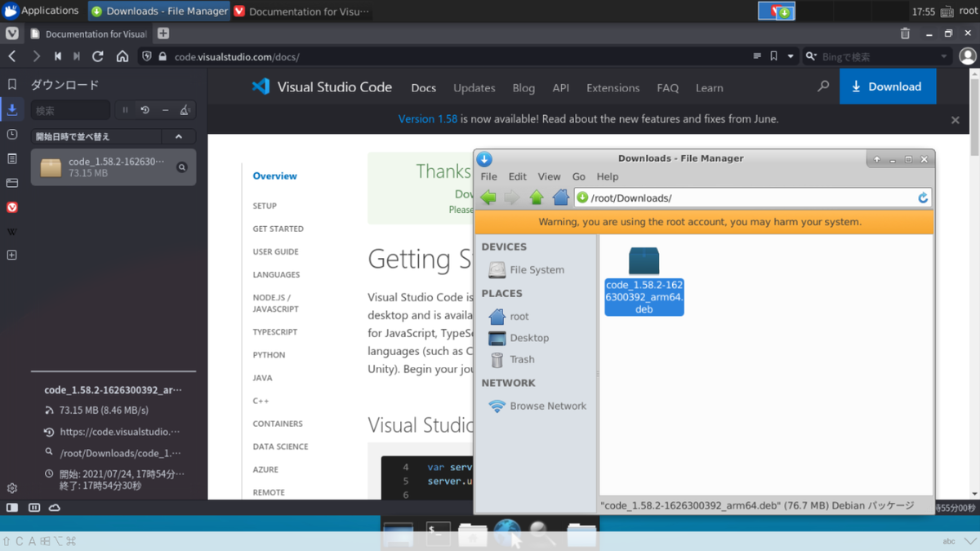Open Vivaldi settings gear

pyautogui.click(x=12, y=488)
